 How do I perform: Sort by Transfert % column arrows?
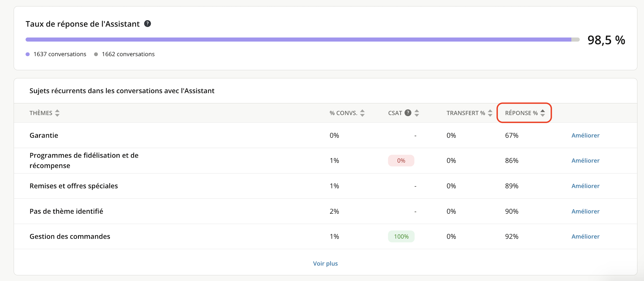click(x=490, y=113)
